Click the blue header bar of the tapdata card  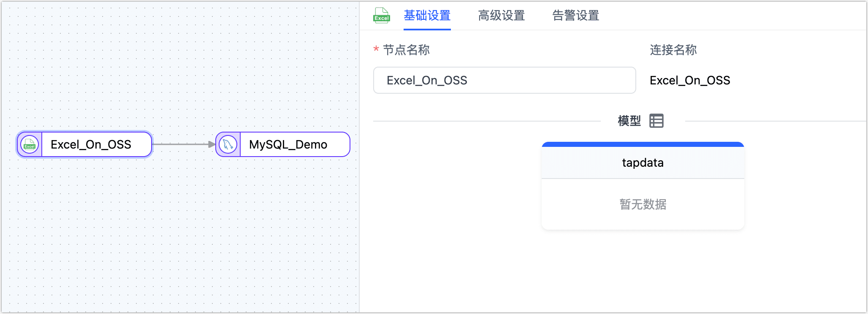643,145
